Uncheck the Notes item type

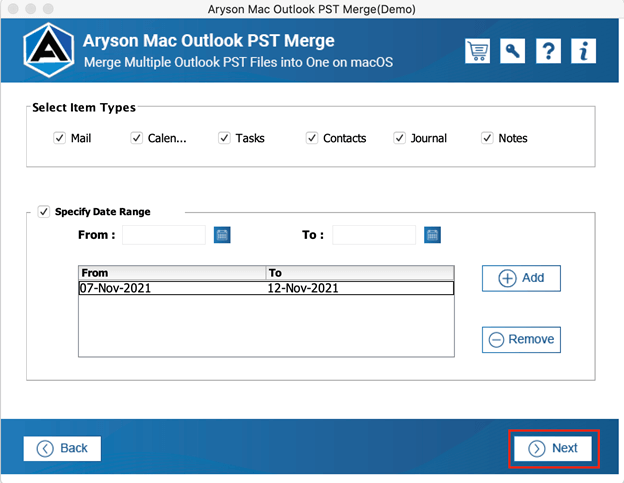[487, 138]
